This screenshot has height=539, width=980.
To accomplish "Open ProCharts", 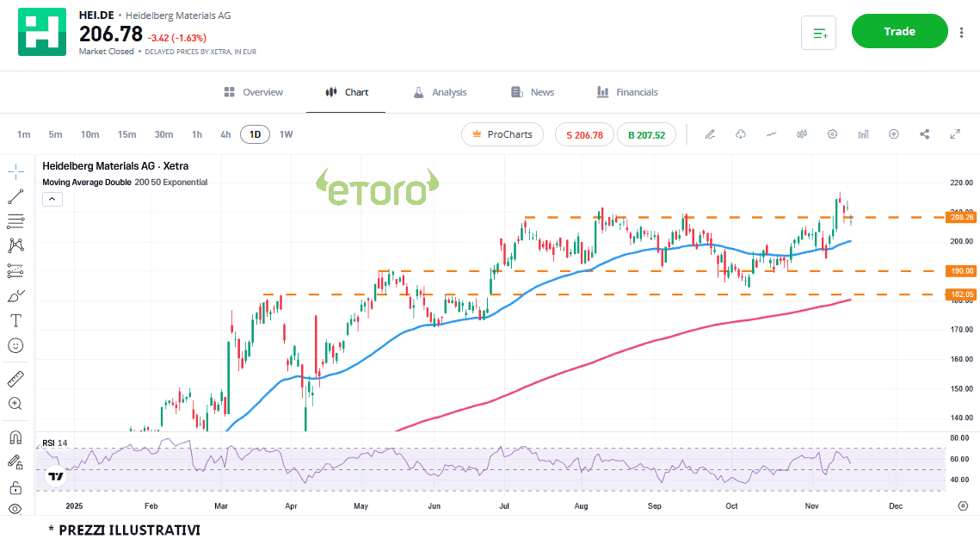I will point(502,134).
